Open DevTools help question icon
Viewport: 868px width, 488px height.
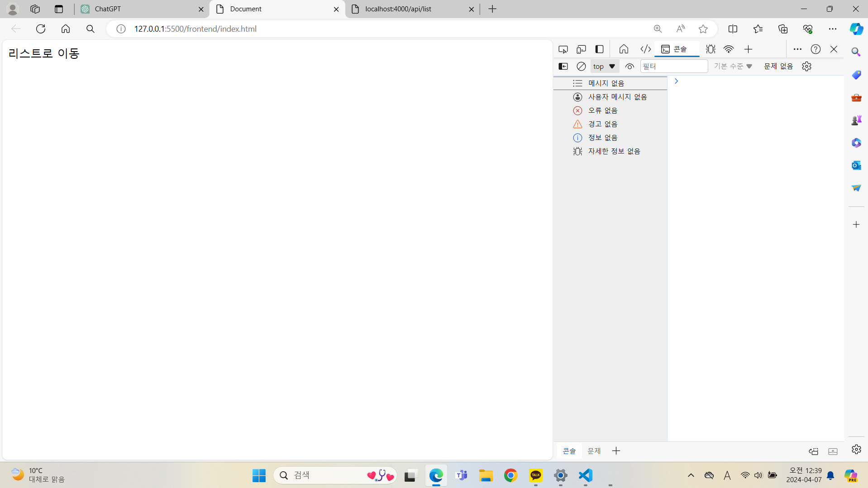[816, 49]
